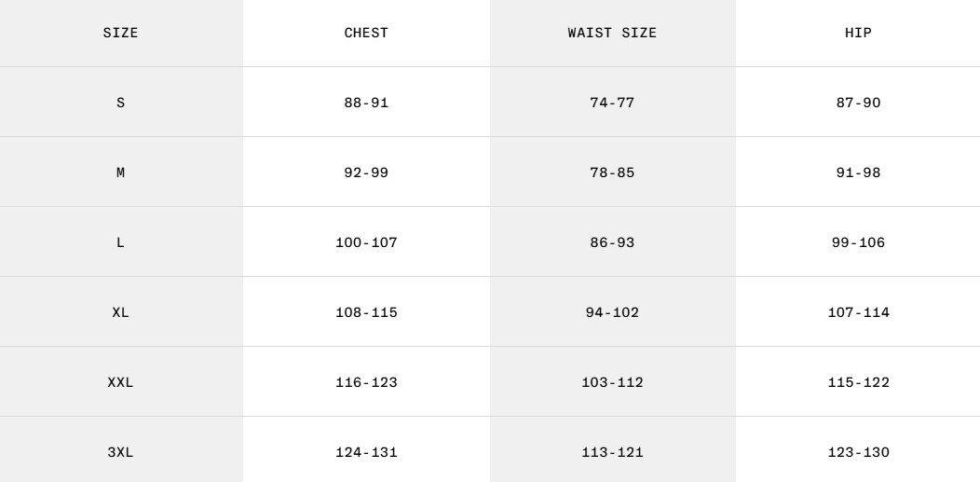Click the 74-77 waist size cell
The width and height of the screenshot is (980, 482).
point(612,103)
